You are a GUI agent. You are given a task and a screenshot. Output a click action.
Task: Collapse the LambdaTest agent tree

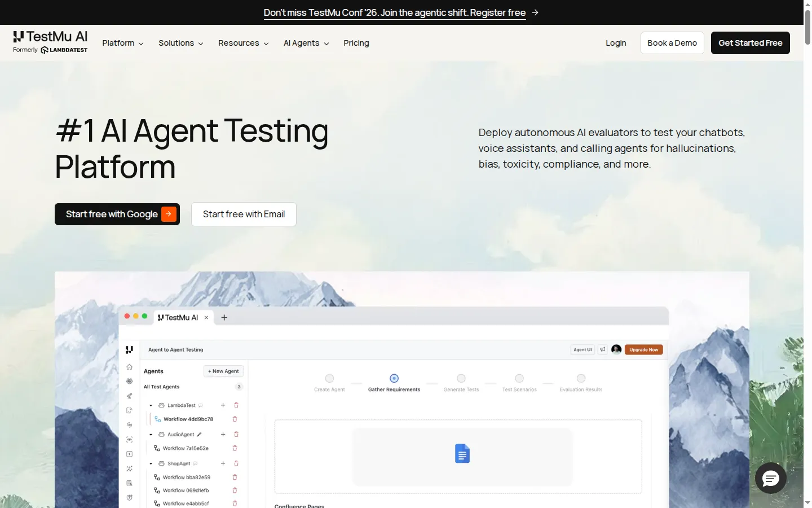[x=151, y=405]
